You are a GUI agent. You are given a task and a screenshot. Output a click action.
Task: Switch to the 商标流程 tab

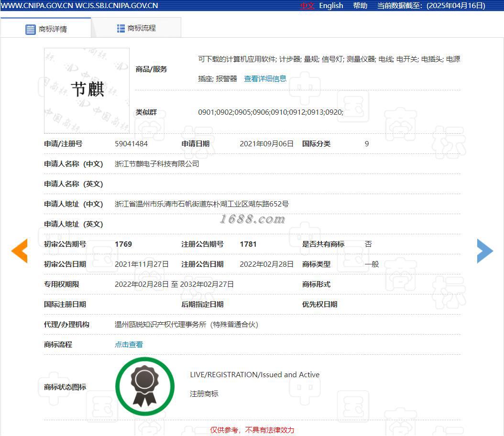click(136, 28)
